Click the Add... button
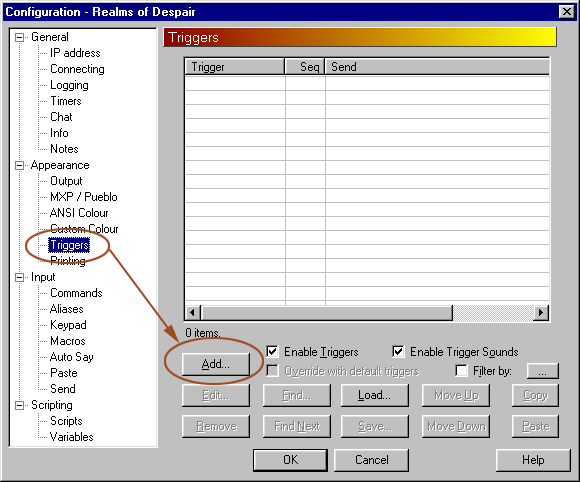The width and height of the screenshot is (580, 482). pos(216,364)
